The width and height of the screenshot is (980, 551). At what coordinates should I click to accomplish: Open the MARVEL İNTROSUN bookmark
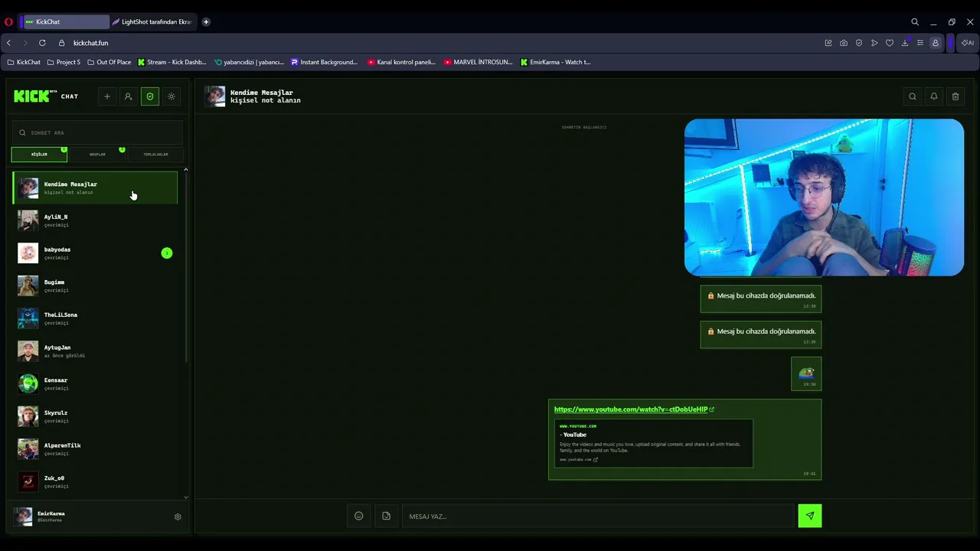point(478,62)
